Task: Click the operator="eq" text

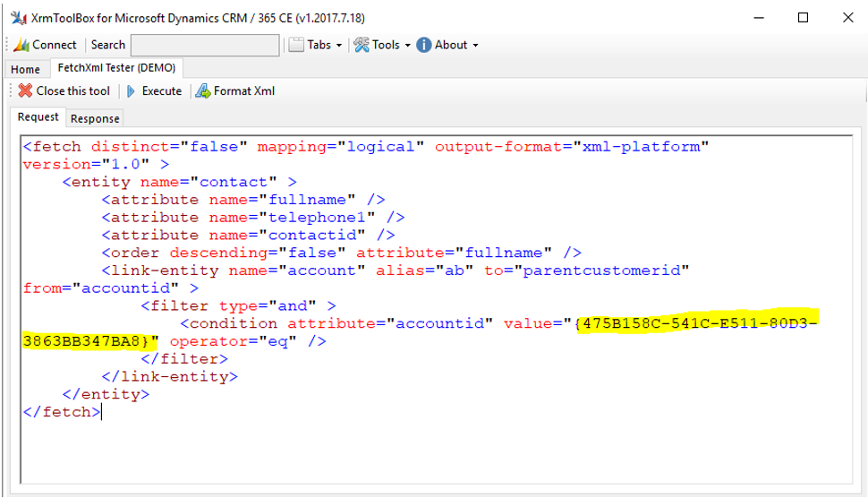Action: point(233,341)
